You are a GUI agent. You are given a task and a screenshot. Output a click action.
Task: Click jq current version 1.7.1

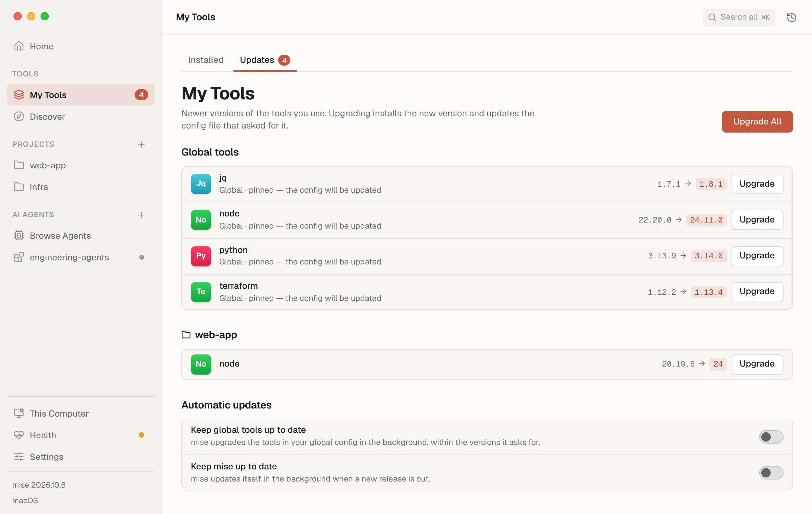tap(669, 184)
